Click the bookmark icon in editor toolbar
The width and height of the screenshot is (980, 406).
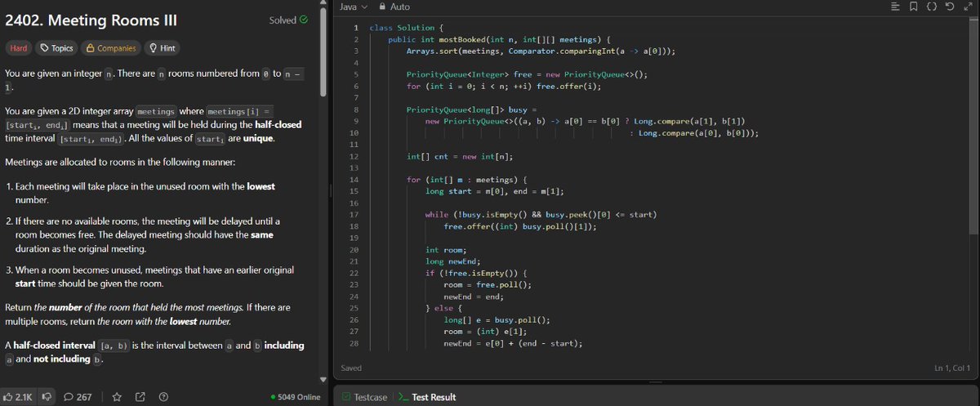tap(914, 7)
